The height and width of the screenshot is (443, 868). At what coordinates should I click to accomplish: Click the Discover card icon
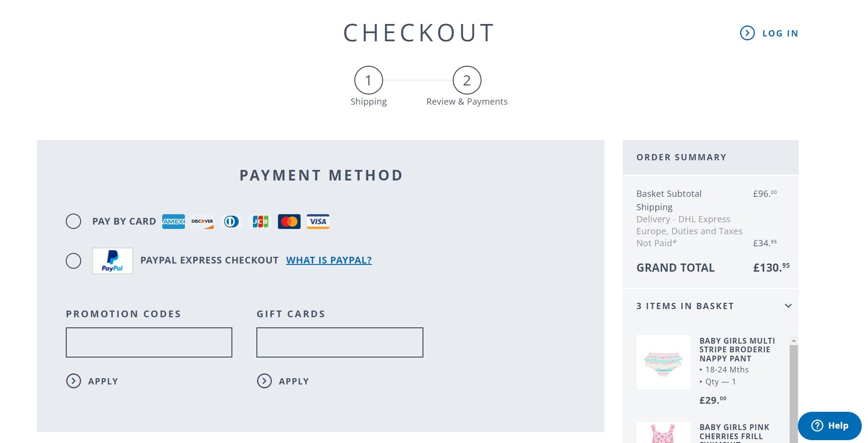[202, 221]
